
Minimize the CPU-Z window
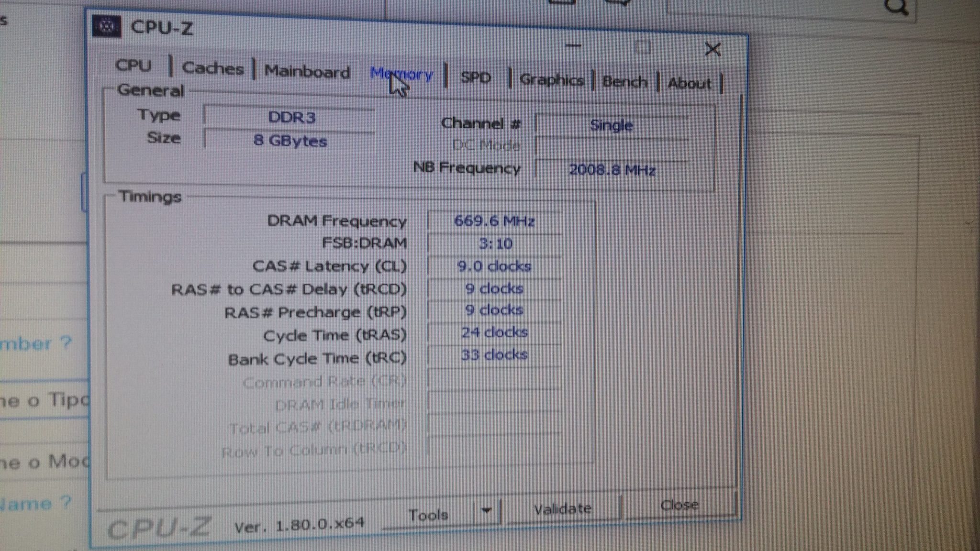(x=573, y=46)
